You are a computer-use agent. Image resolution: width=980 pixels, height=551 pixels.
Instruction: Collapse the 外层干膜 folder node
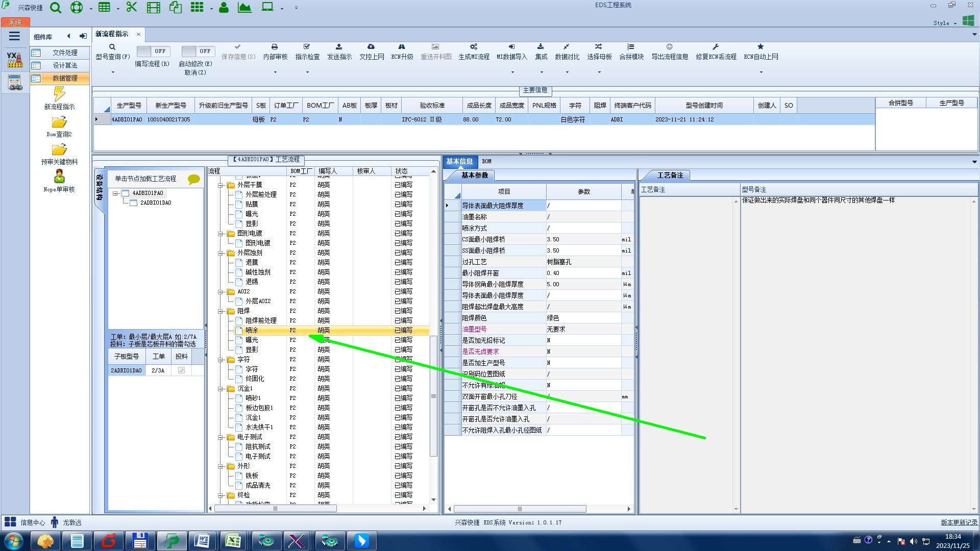(220, 185)
